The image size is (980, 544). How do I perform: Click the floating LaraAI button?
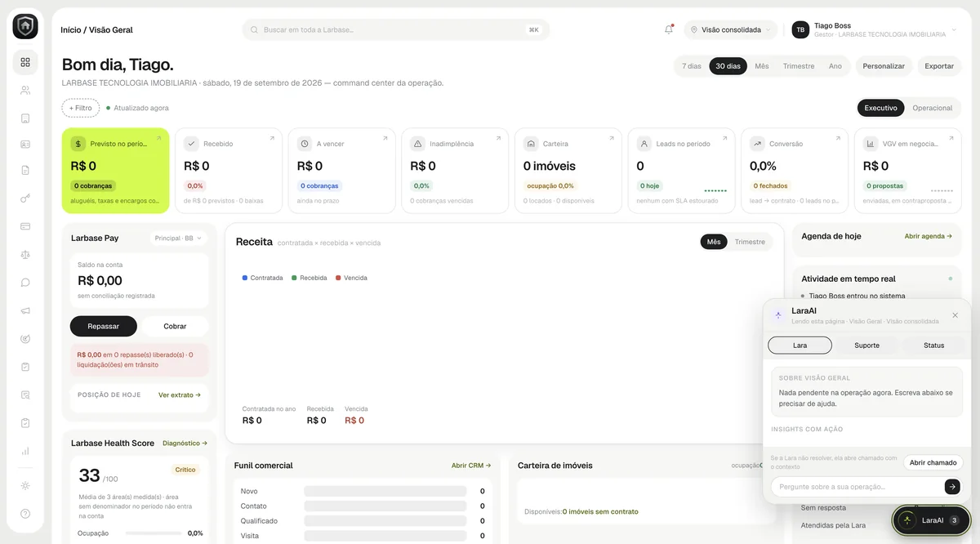tap(932, 520)
